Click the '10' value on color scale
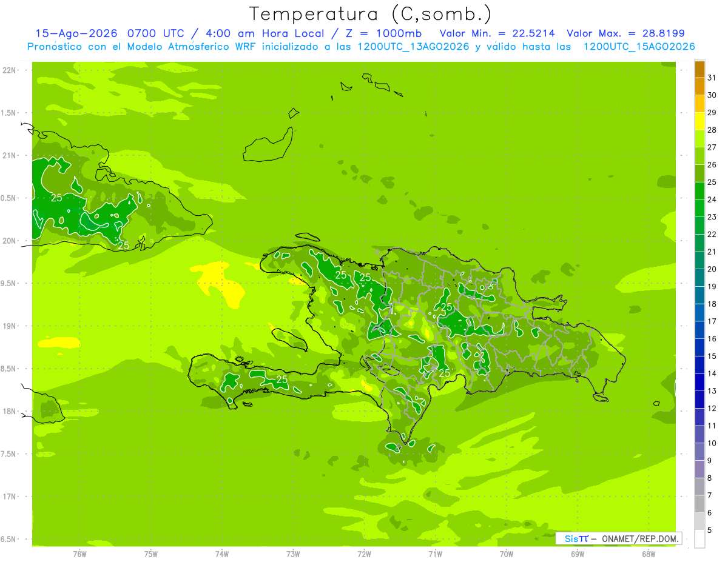728x562 pixels. 712,443
